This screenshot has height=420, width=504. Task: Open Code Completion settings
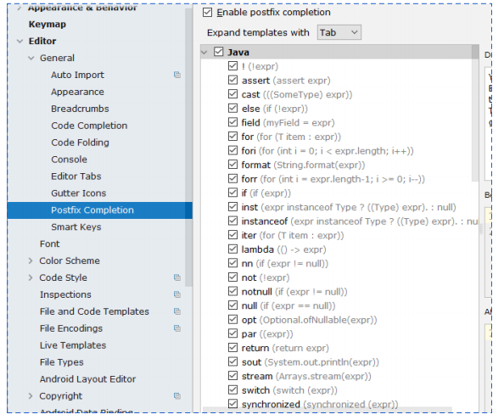(x=89, y=126)
